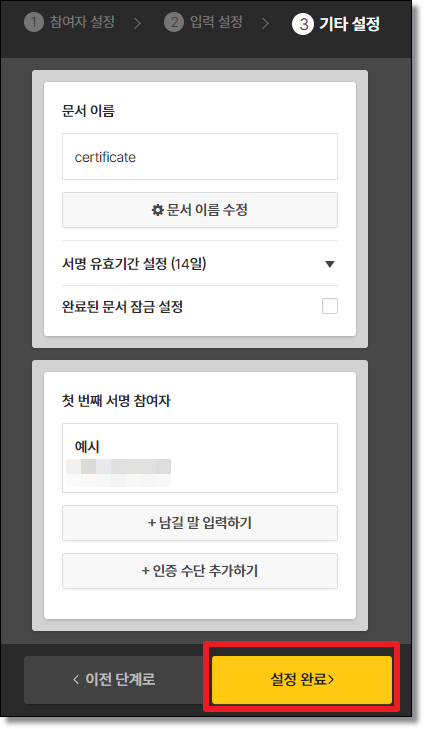Click the 서명 유효기간 설정 (14일) label
The image size is (424, 729).
(134, 264)
